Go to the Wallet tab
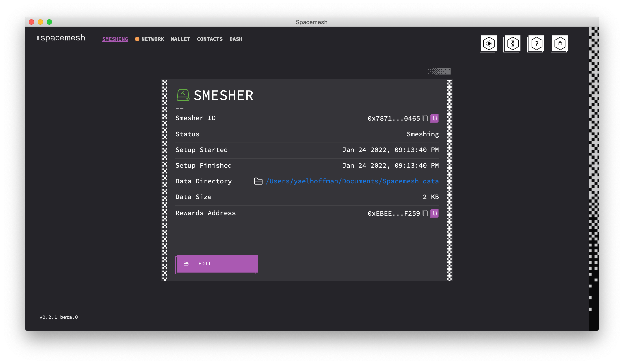The image size is (624, 364). 180,39
